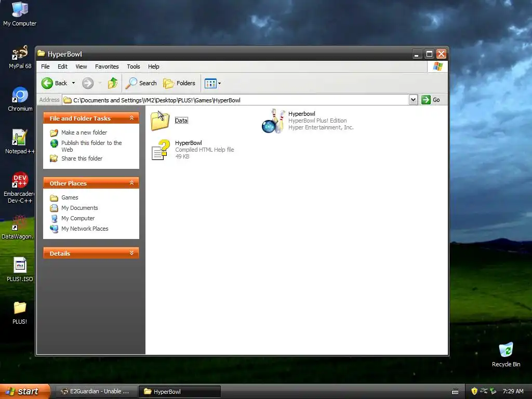This screenshot has width=532, height=399.
Task: Click Make a new folder link
Action: point(84,132)
